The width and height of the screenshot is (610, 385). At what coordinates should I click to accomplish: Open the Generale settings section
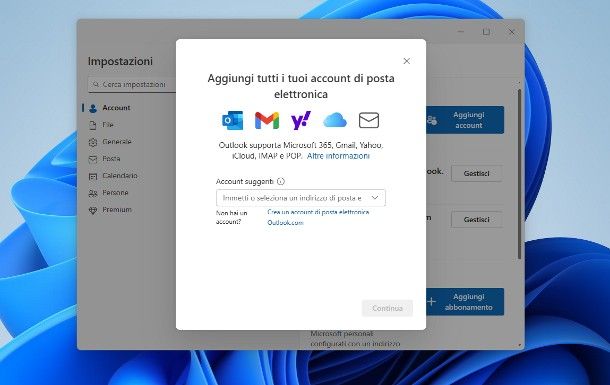(117, 142)
